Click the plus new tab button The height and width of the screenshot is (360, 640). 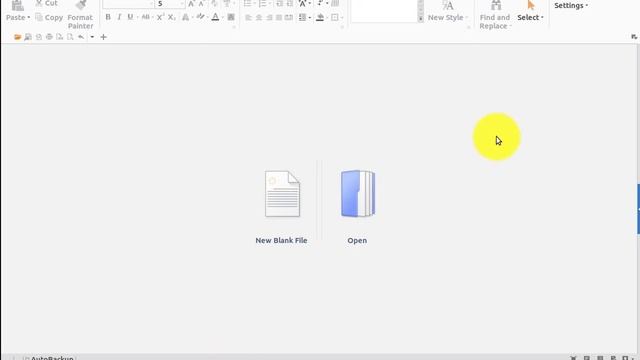[x=103, y=37]
